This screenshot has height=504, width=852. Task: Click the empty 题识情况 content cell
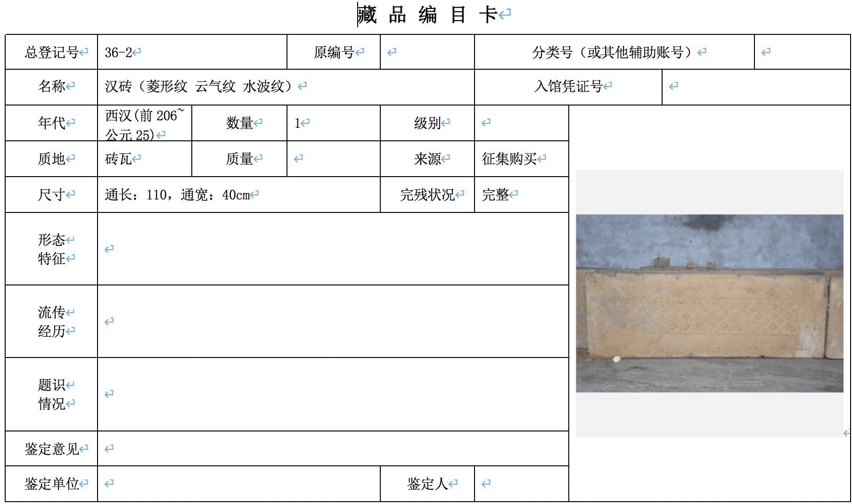coord(333,394)
